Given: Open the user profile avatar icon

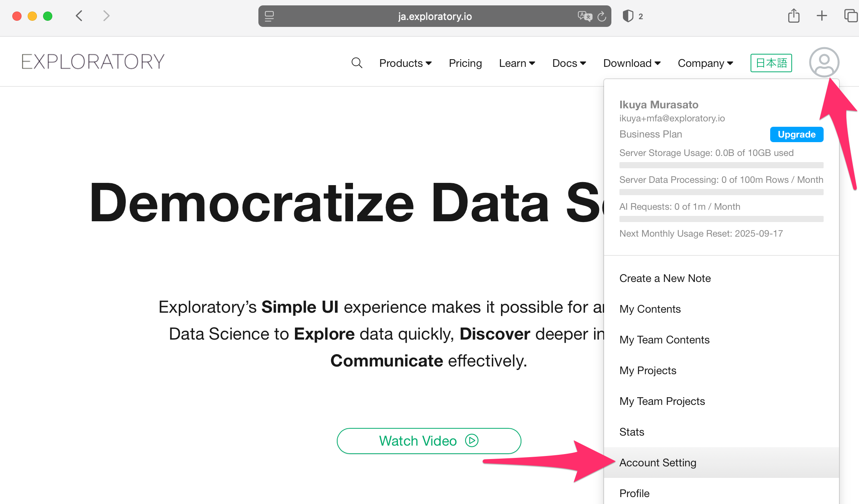Looking at the screenshot, I should coord(824,62).
